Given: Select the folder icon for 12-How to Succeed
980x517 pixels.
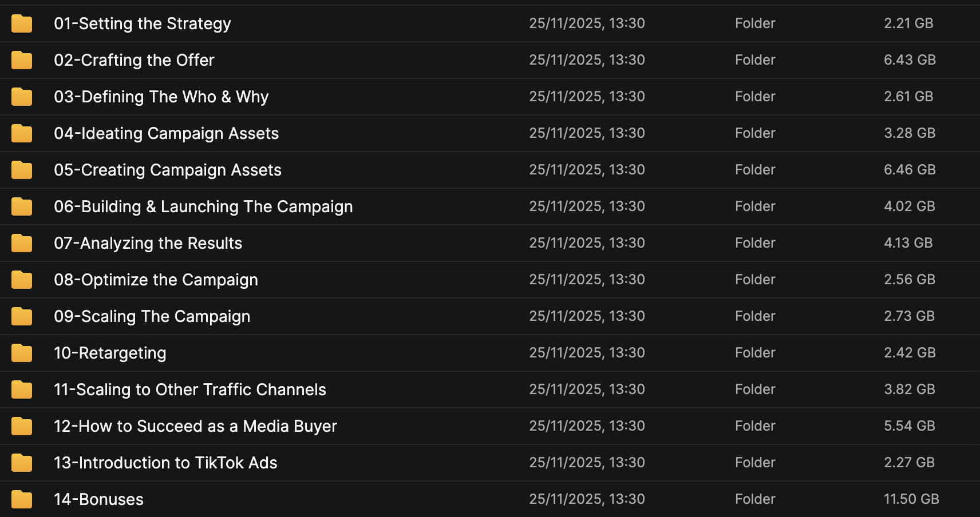Looking at the screenshot, I should coord(22,426).
